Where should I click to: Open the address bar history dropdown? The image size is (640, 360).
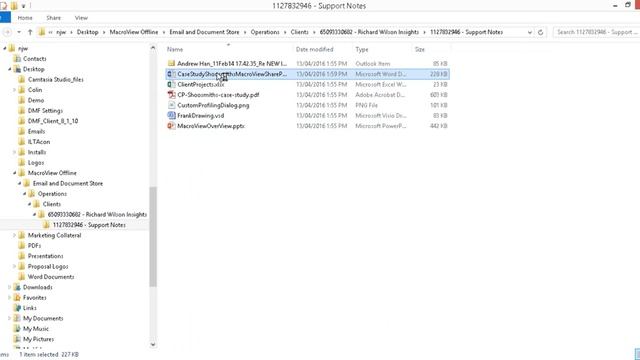pos(529,32)
